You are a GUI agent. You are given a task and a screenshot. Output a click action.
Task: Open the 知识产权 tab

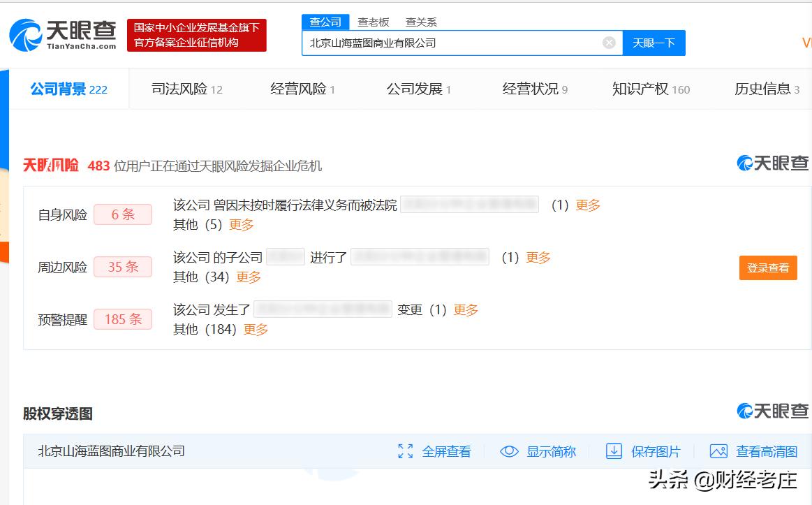tap(640, 88)
